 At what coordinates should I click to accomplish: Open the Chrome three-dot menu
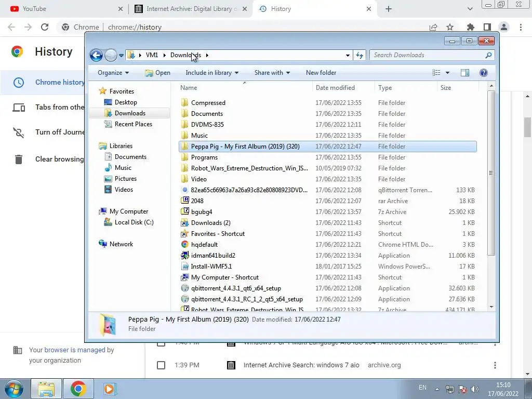[521, 27]
